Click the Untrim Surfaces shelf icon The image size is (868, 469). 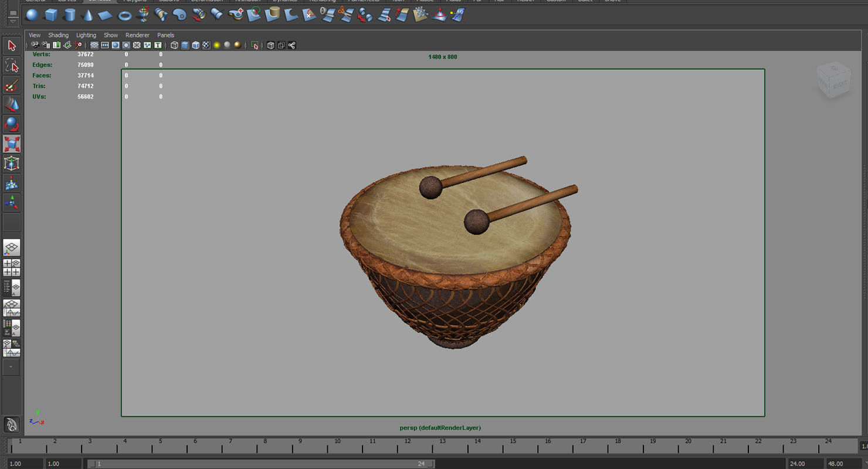tap(310, 15)
